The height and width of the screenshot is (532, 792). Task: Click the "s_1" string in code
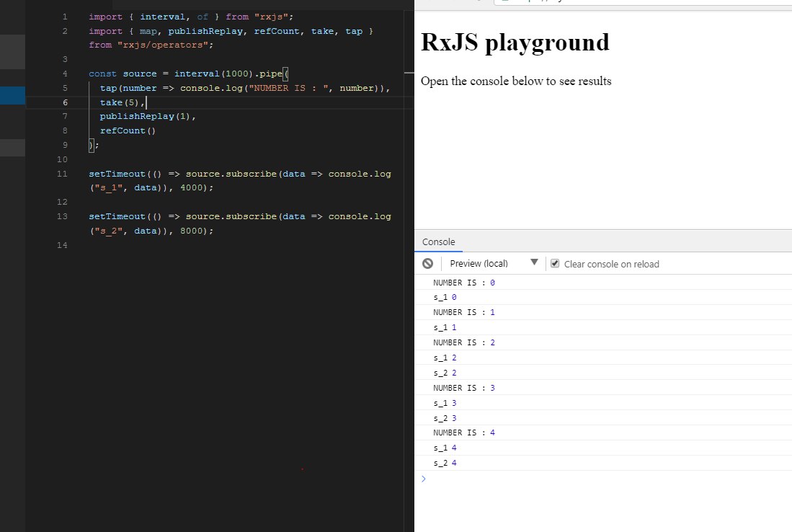point(109,187)
